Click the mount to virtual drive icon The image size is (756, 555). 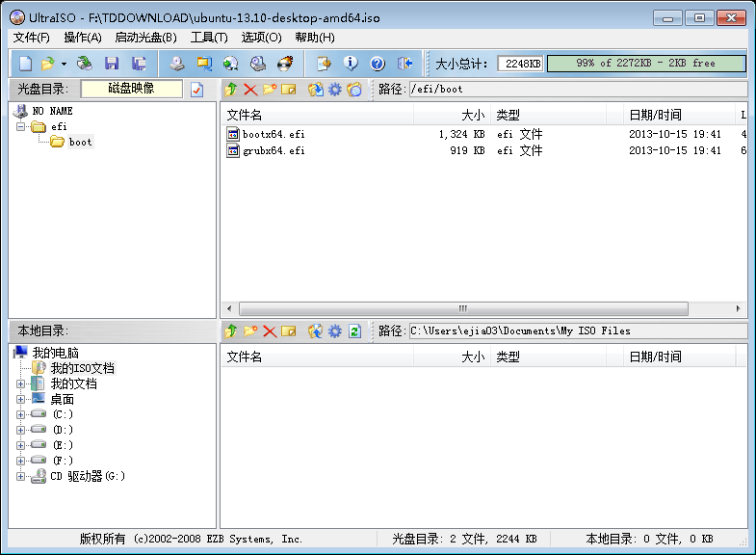[x=258, y=64]
